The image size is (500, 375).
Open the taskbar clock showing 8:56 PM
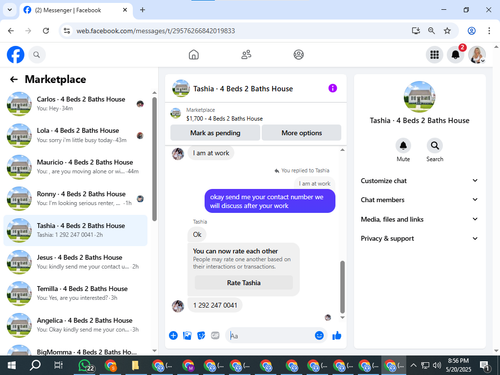click(x=458, y=365)
